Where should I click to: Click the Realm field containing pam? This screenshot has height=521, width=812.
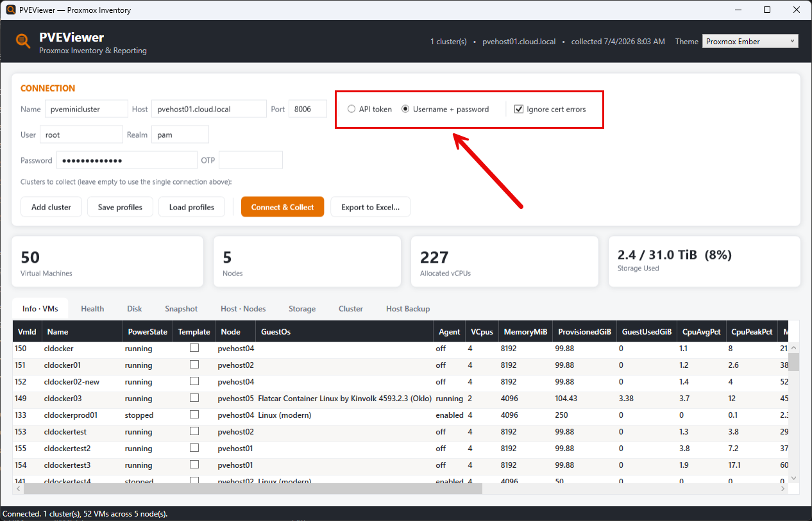click(180, 135)
